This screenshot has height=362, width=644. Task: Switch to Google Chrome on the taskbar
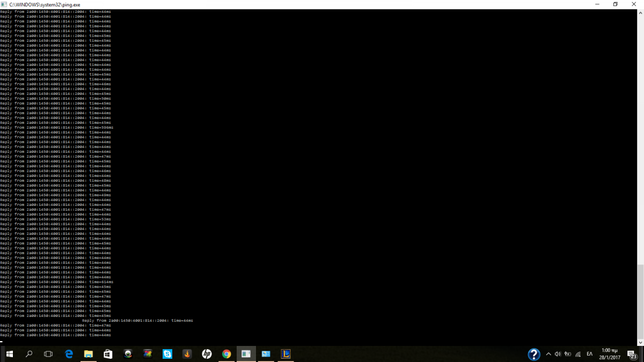tap(226, 354)
